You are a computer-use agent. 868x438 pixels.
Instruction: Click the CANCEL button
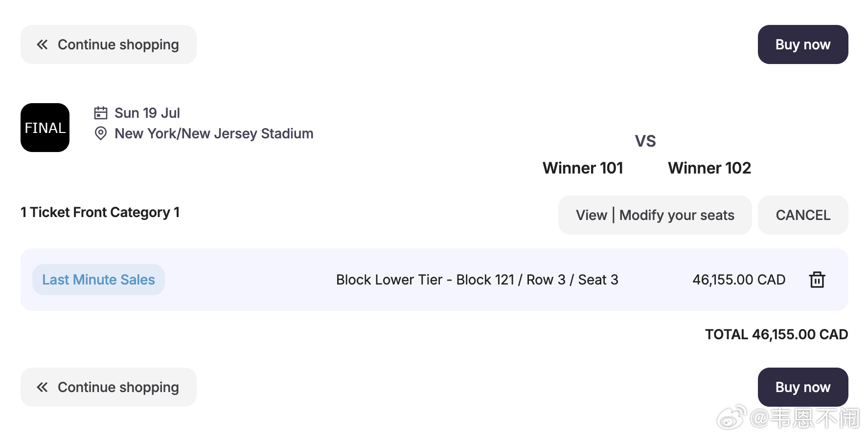point(803,215)
